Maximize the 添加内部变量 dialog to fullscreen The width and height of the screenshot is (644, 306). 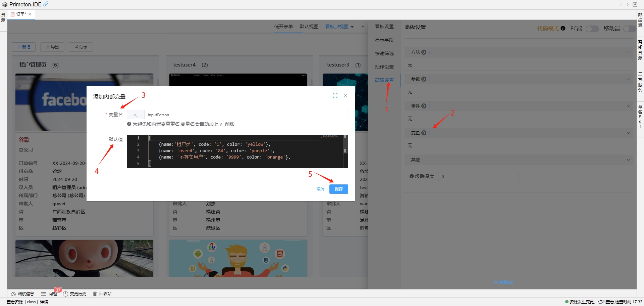point(335,96)
